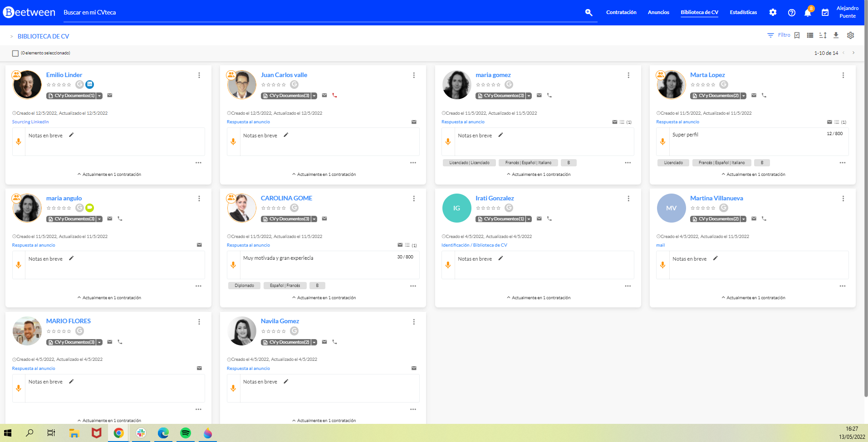The image size is (868, 442).
Task: Switch to list view of candidates
Action: coord(810,35)
